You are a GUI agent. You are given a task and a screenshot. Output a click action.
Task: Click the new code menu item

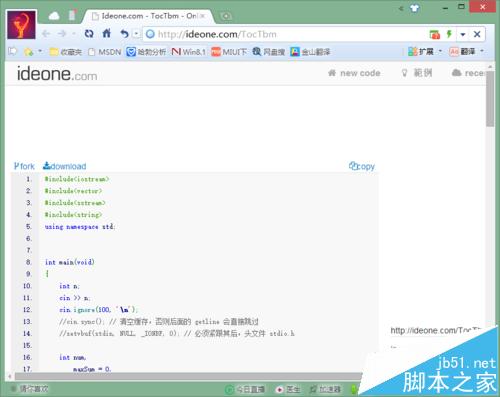click(354, 73)
